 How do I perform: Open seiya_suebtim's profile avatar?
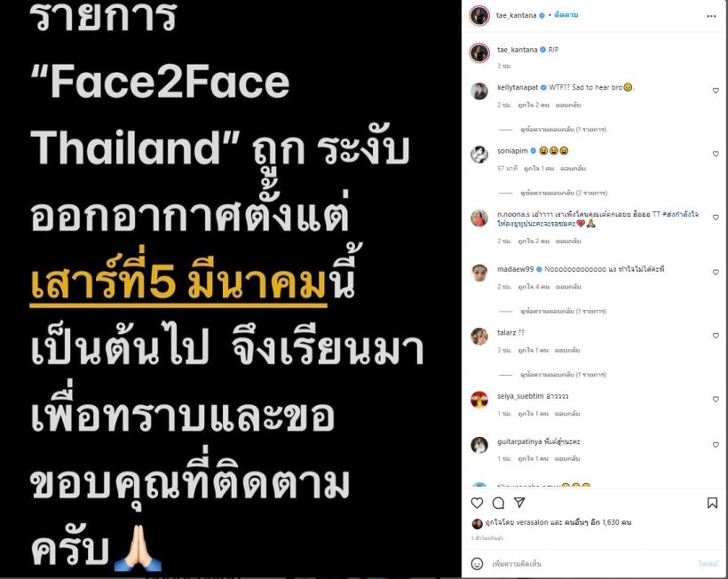tap(479, 400)
